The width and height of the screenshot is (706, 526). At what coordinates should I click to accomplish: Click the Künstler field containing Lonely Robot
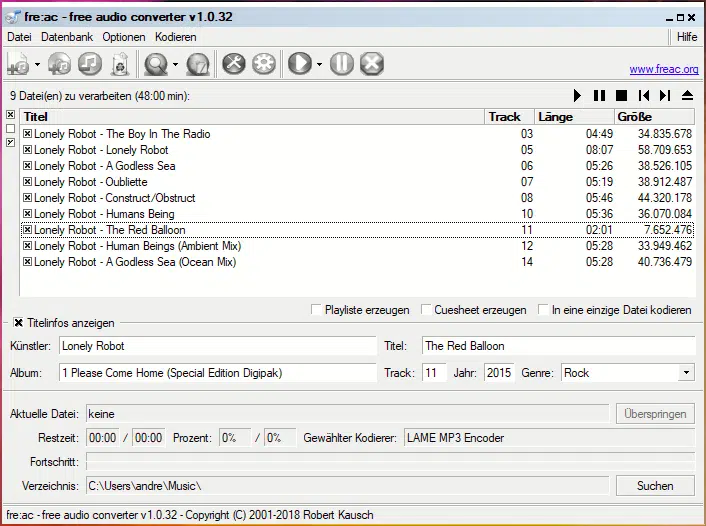pos(217,346)
